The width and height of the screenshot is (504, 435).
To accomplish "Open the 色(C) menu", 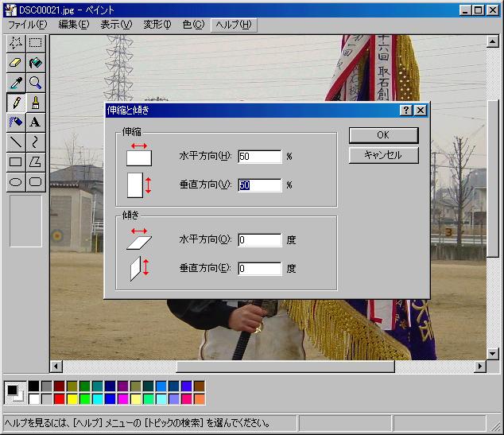I will [x=193, y=25].
